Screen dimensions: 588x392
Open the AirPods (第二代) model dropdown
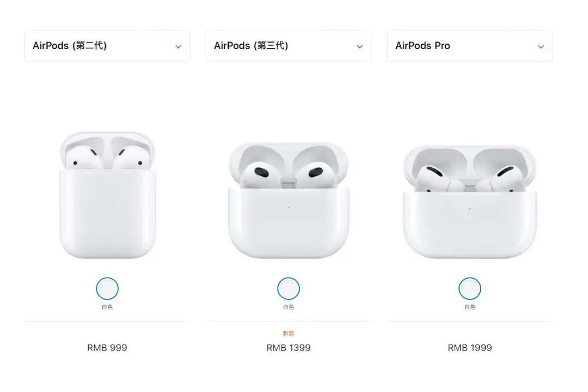pos(107,46)
